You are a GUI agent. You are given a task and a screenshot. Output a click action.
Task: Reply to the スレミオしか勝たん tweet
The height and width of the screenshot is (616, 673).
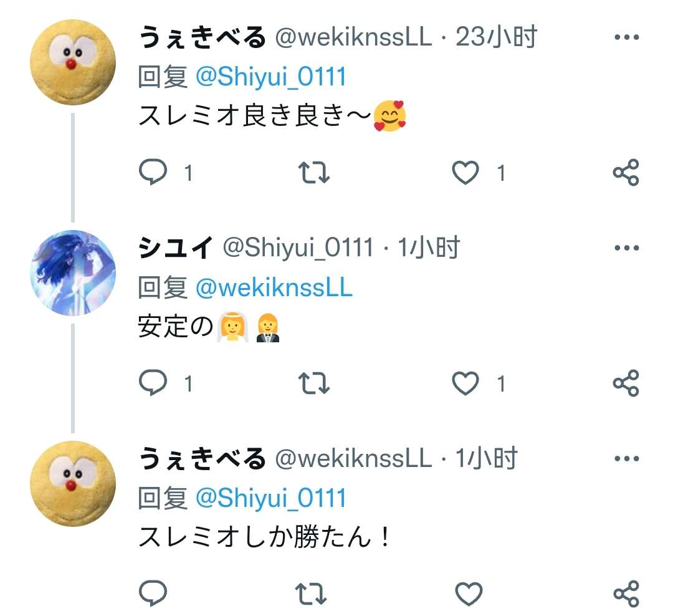coord(153,593)
